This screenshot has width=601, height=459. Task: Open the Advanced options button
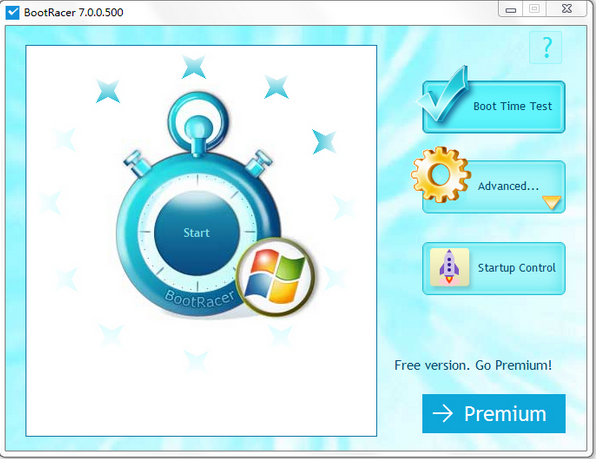(x=494, y=187)
